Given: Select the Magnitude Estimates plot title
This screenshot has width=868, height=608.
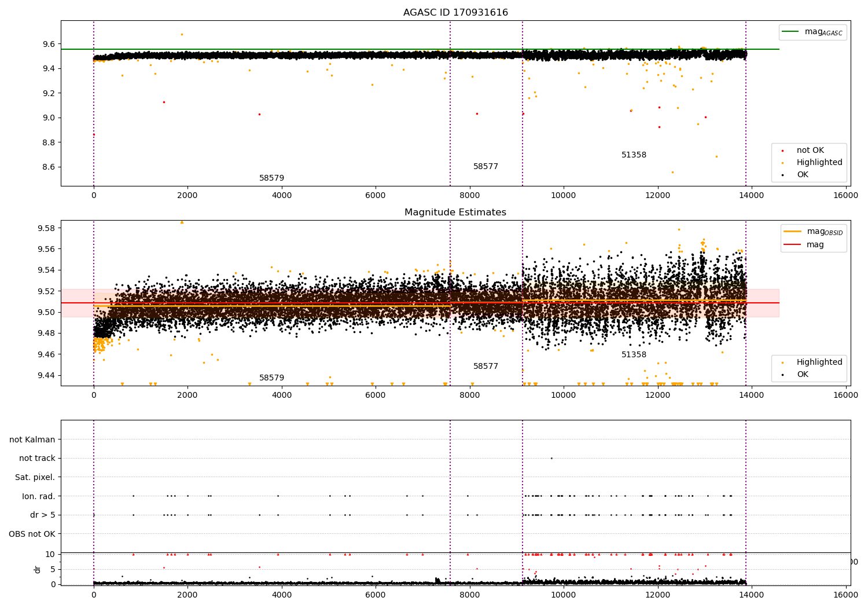Looking at the screenshot, I should click(455, 213).
